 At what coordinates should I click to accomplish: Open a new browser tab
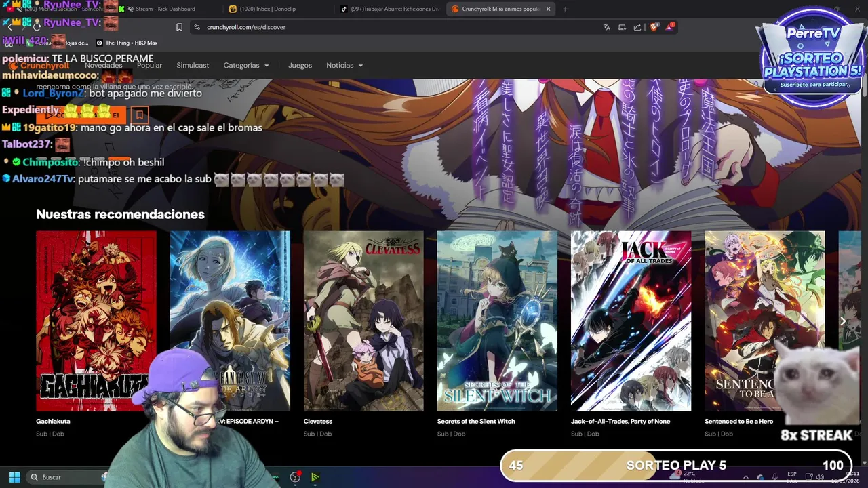565,9
